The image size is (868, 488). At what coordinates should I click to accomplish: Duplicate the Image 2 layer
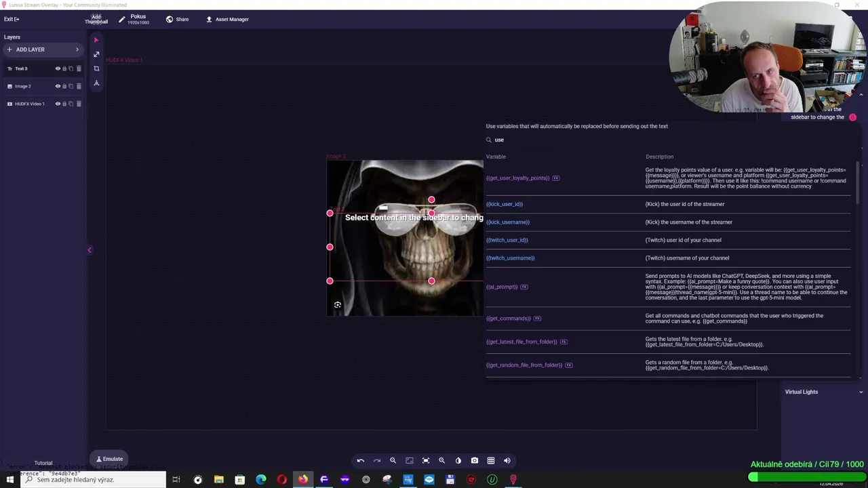pyautogui.click(x=71, y=86)
